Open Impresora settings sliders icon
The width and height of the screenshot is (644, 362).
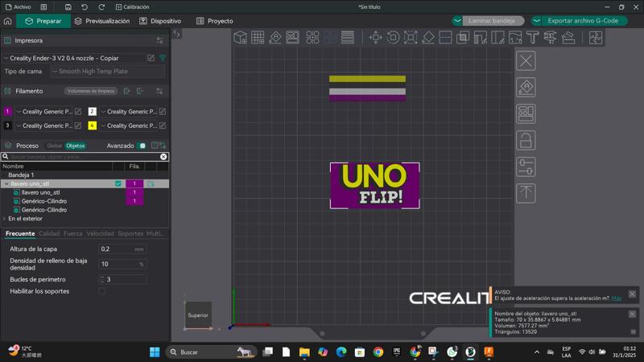click(159, 41)
